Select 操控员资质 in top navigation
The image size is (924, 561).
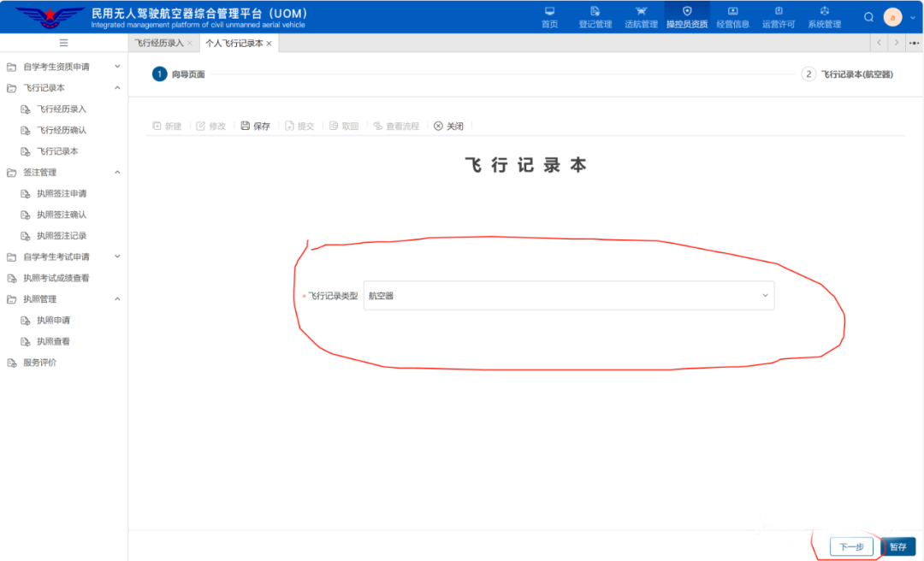687,17
